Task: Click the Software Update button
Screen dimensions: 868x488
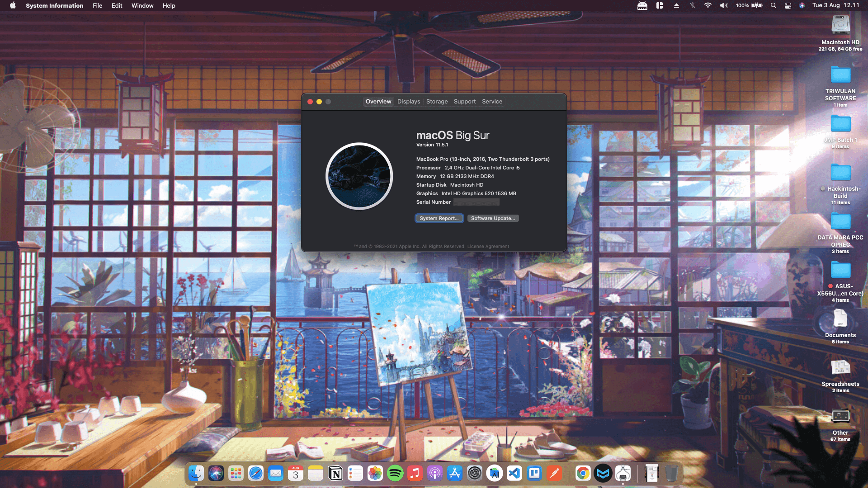Action: coord(492,218)
